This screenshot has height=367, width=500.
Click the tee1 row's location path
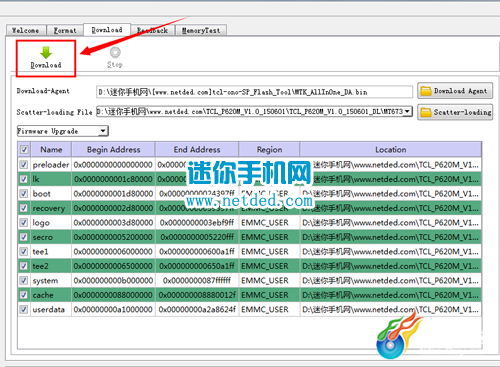(x=390, y=252)
